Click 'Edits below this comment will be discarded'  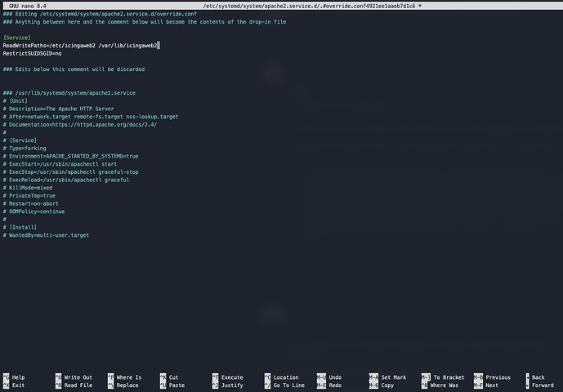74,69
